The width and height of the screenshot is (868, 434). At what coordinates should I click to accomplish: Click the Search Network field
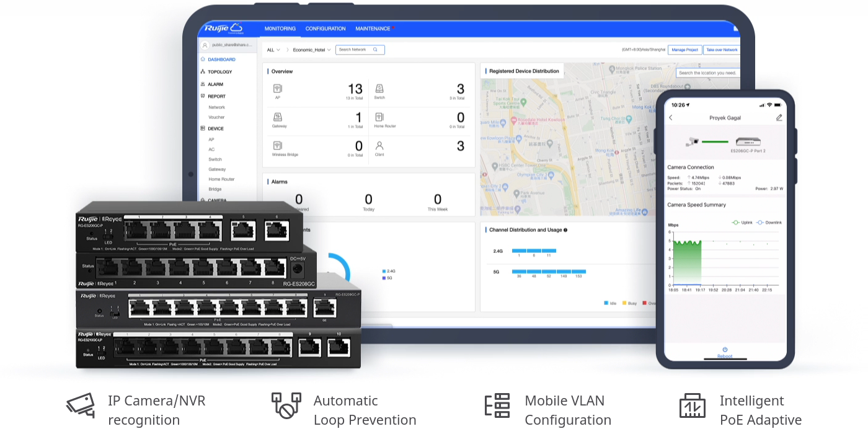click(360, 50)
